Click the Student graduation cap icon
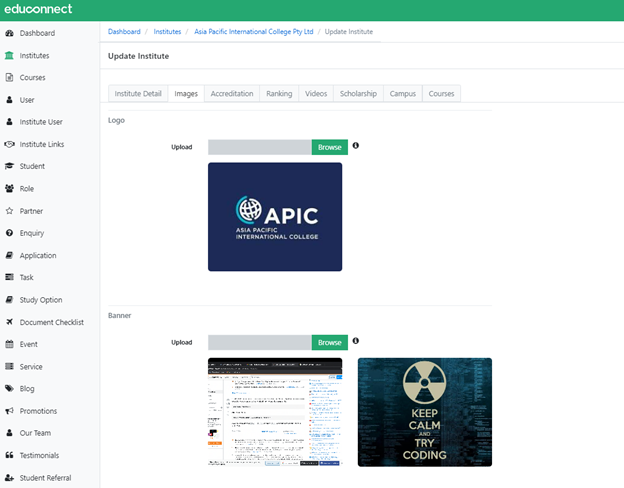 point(9,166)
